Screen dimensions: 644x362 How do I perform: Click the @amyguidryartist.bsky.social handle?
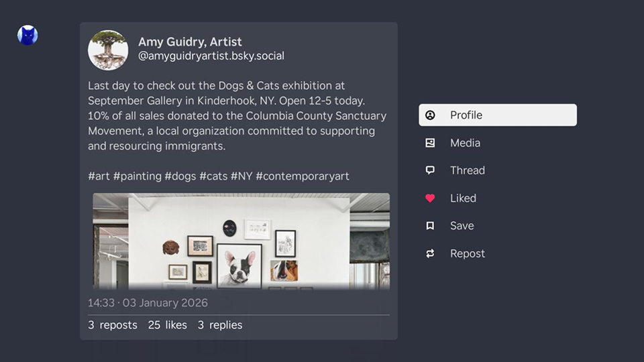click(211, 56)
